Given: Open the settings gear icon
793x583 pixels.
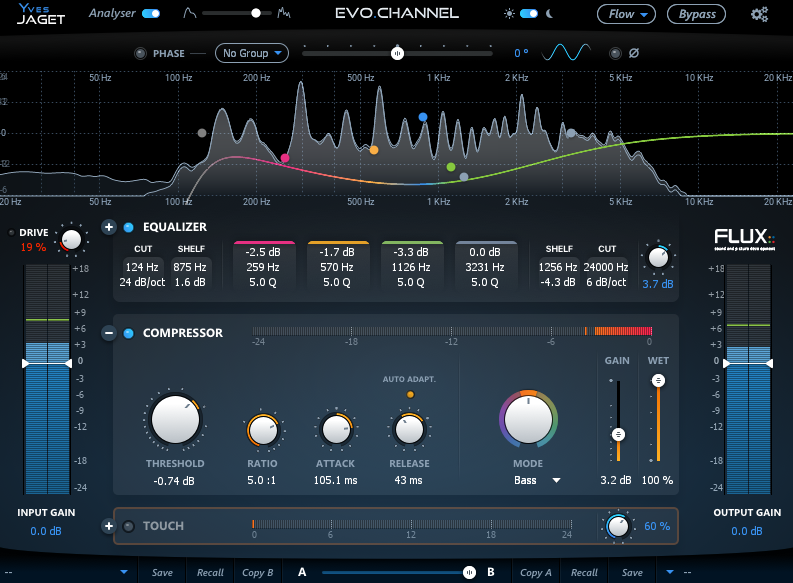Looking at the screenshot, I should 759,14.
